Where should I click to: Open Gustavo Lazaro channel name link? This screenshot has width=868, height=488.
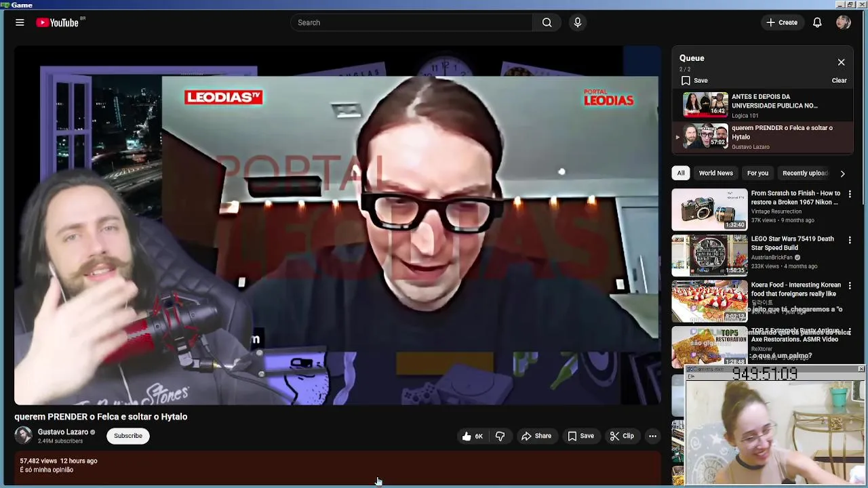(62, 432)
